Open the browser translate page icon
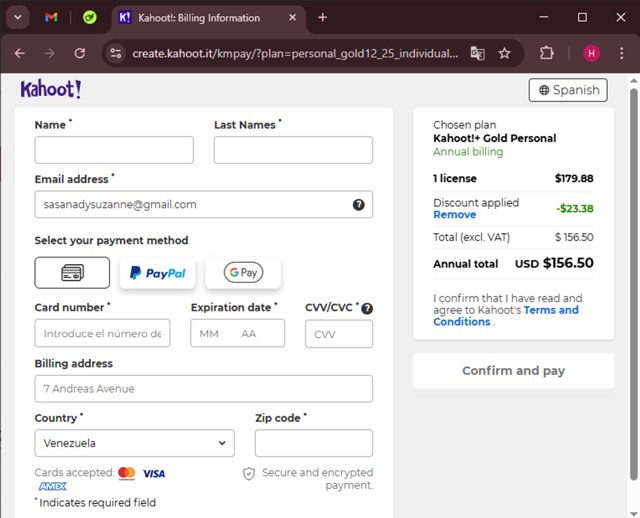The height and width of the screenshot is (518, 640). coord(478,53)
